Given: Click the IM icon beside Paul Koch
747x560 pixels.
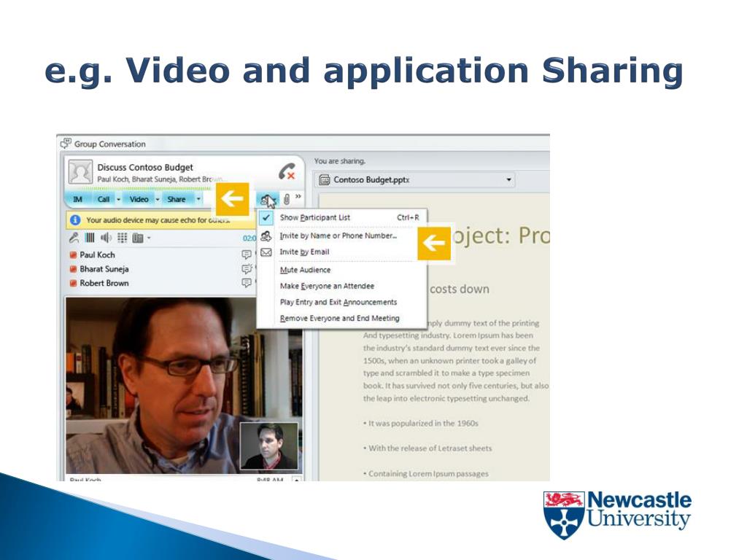Looking at the screenshot, I should 247,254.
